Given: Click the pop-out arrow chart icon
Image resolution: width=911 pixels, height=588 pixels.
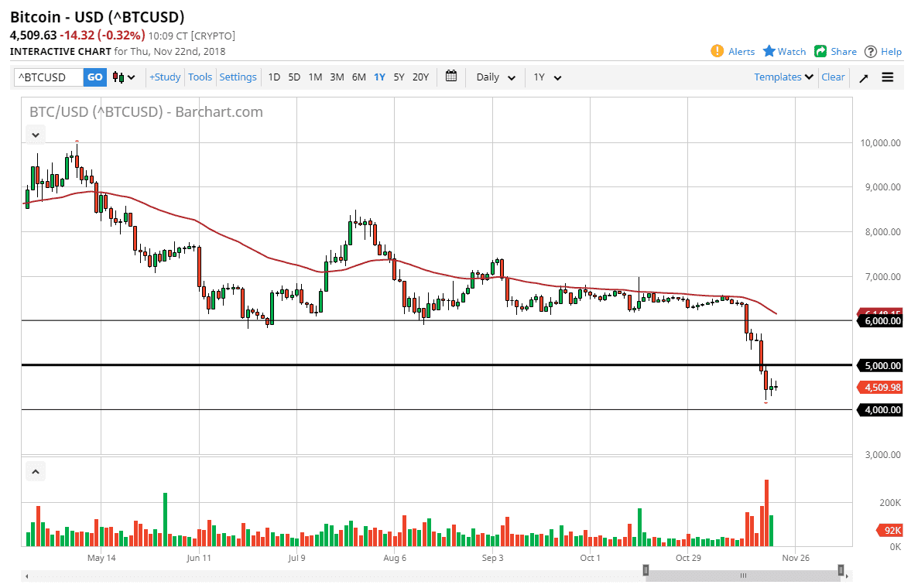Looking at the screenshot, I should click(863, 77).
